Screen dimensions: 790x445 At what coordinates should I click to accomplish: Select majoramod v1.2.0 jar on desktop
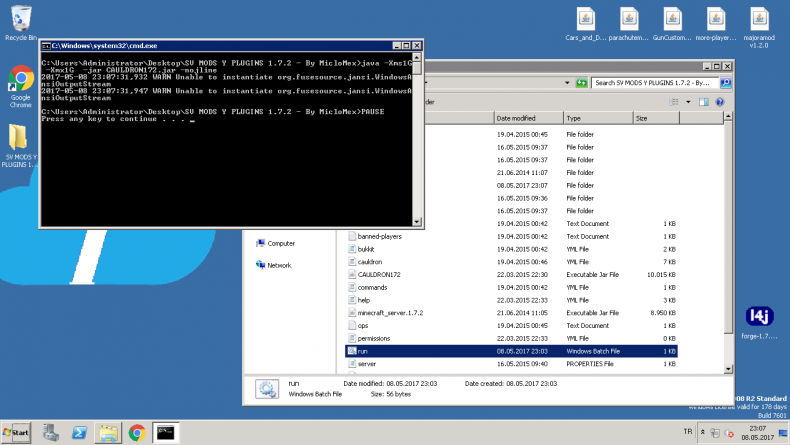point(759,28)
